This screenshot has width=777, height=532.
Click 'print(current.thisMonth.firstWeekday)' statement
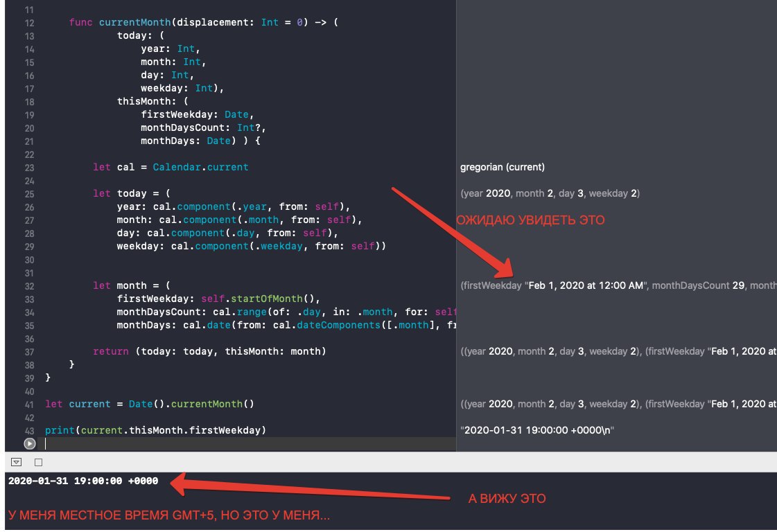155,430
